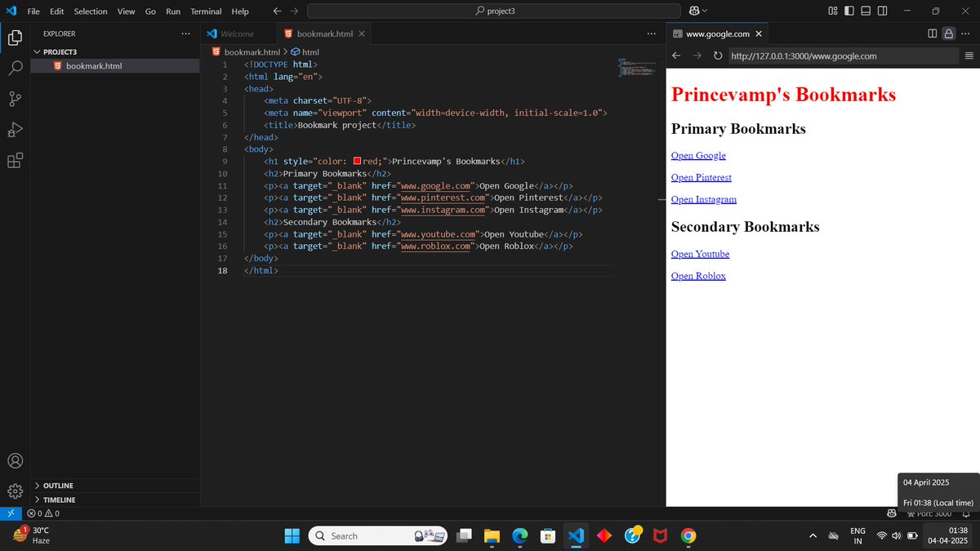Switch to the Welcome tab
This screenshot has height=551, width=980.
pyautogui.click(x=238, y=33)
